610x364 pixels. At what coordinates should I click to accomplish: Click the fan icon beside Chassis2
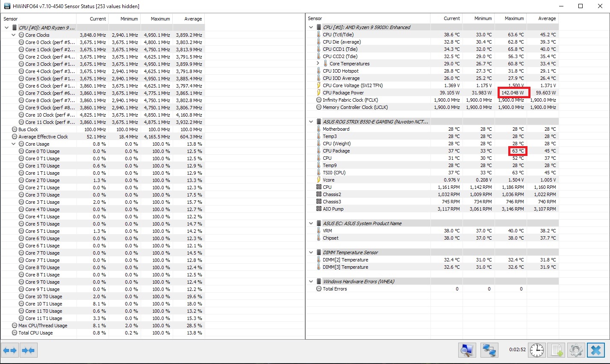click(x=318, y=194)
